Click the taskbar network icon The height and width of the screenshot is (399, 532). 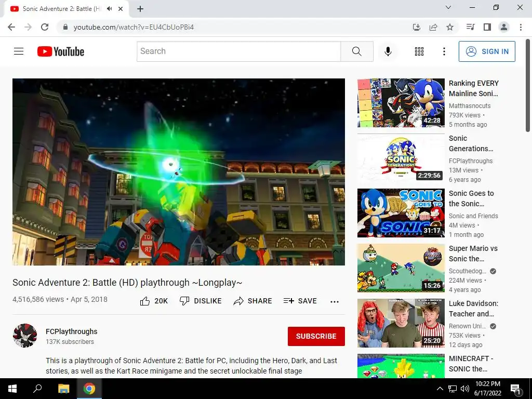point(453,389)
